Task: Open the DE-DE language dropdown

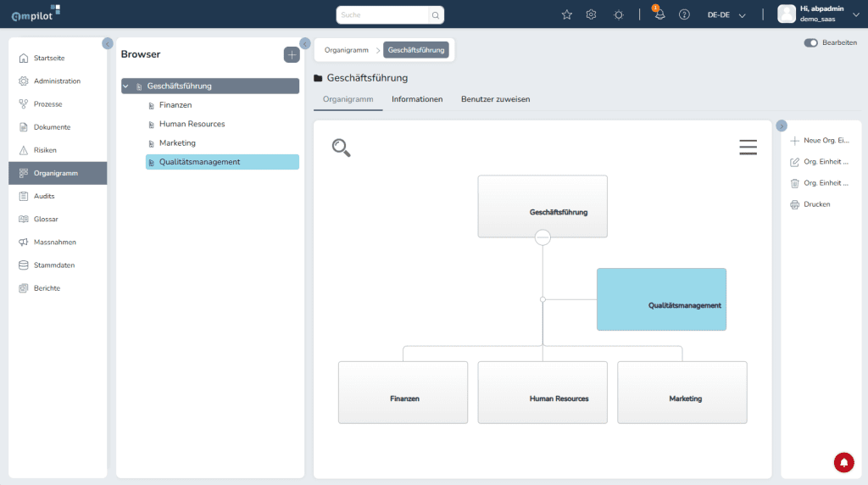Action: tap(726, 14)
